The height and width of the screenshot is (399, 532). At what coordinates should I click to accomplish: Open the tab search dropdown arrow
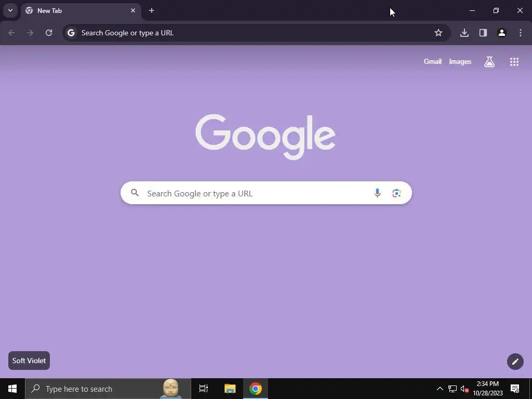click(x=10, y=10)
